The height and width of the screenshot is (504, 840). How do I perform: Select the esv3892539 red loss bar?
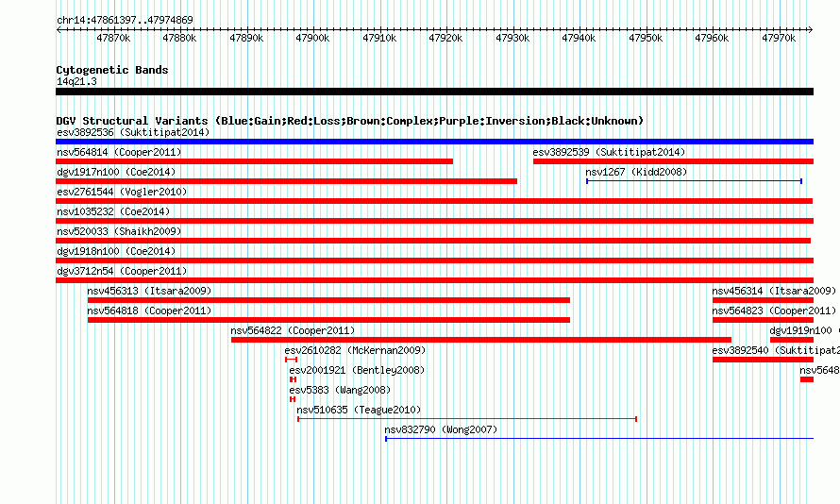click(x=673, y=161)
